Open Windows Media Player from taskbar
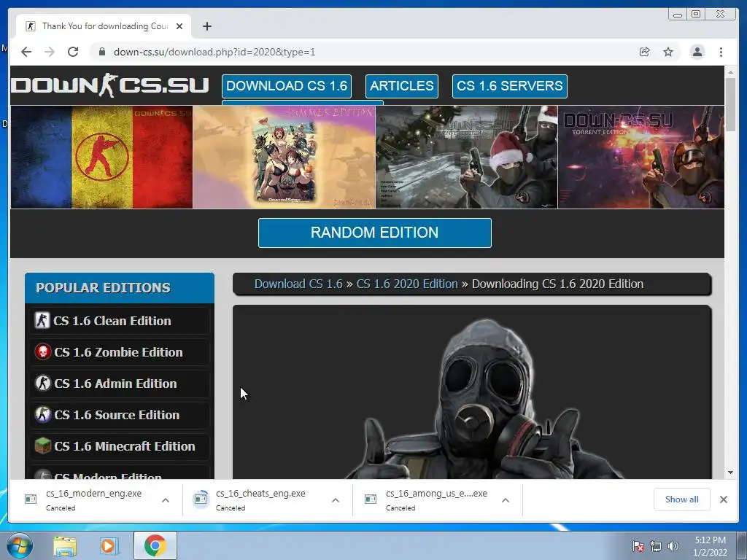747x560 pixels. 109,546
